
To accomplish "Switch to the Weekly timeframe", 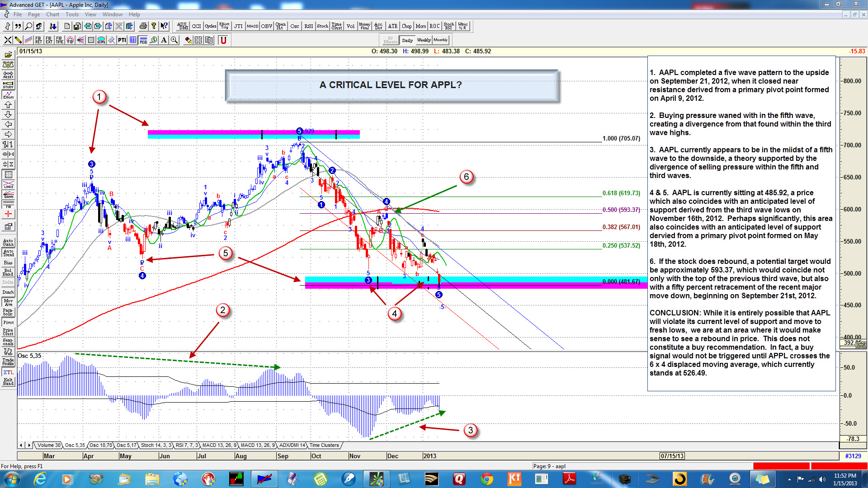I will [x=424, y=40].
